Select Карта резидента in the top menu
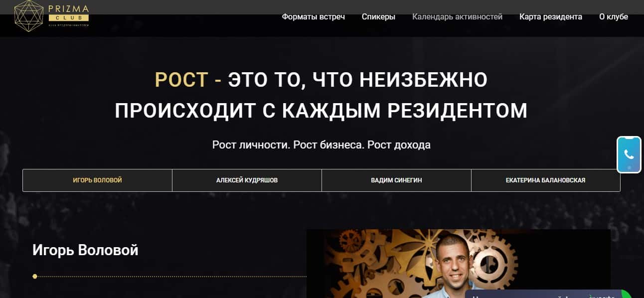This screenshot has height=298, width=644. 551,16
